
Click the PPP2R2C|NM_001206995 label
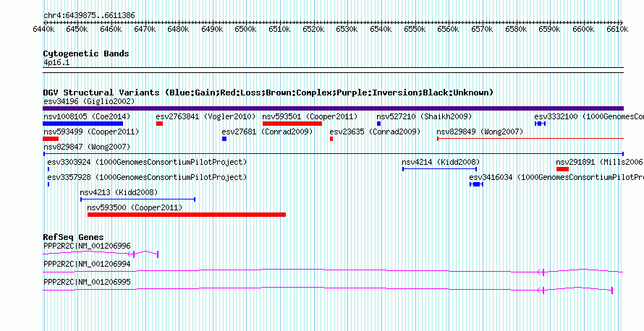(87, 282)
